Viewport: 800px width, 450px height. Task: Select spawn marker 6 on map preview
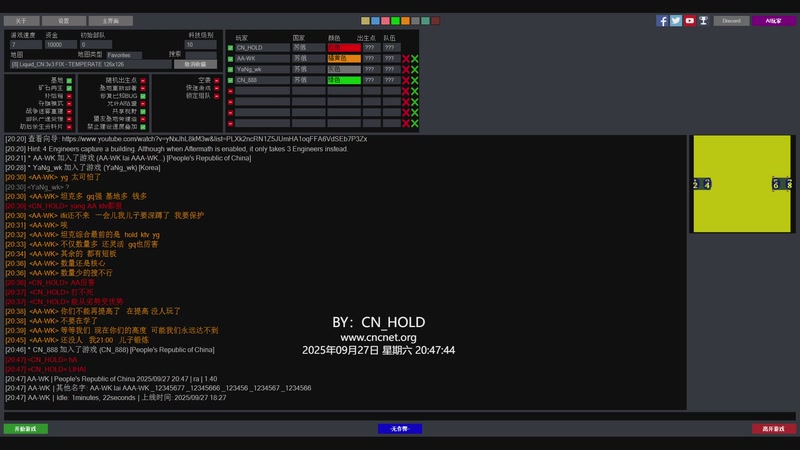pos(776,184)
